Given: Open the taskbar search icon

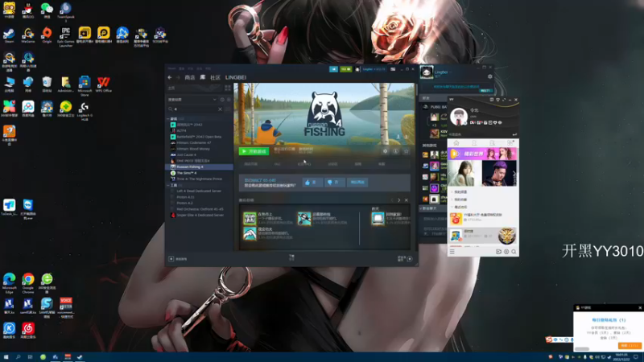Looking at the screenshot, I should pyautogui.click(x=18, y=357).
